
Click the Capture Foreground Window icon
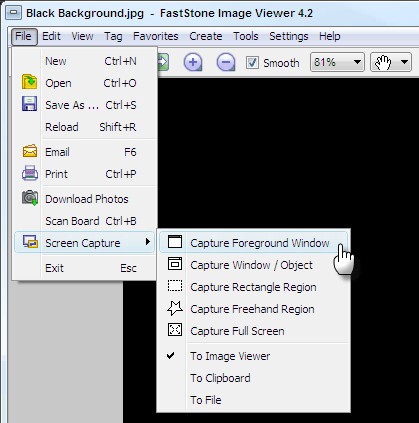click(175, 242)
